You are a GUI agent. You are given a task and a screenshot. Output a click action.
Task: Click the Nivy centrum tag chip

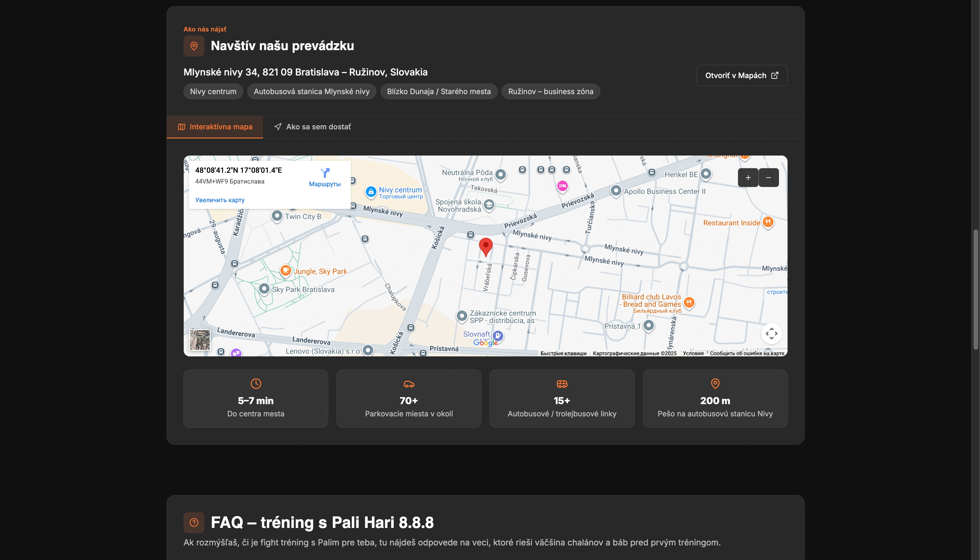pyautogui.click(x=213, y=91)
